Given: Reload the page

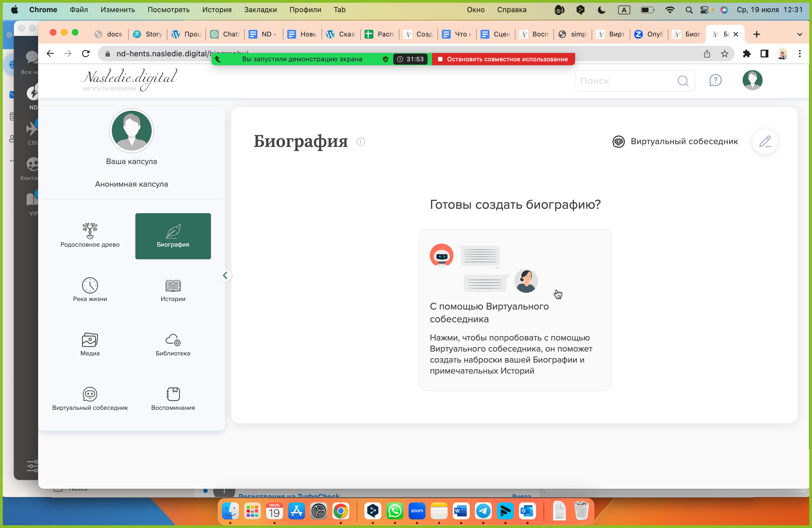Looking at the screenshot, I should pos(86,54).
